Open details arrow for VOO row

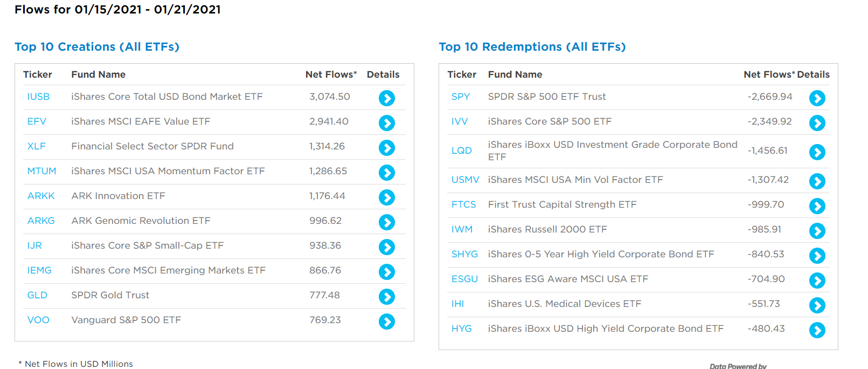[x=387, y=322]
